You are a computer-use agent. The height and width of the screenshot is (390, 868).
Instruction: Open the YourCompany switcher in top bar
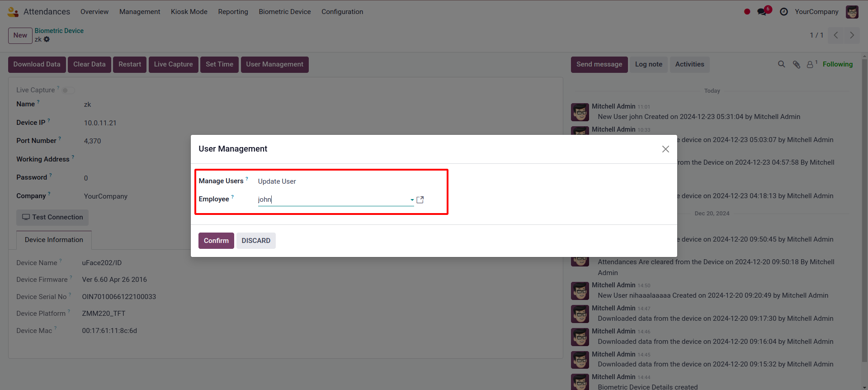[816, 12]
